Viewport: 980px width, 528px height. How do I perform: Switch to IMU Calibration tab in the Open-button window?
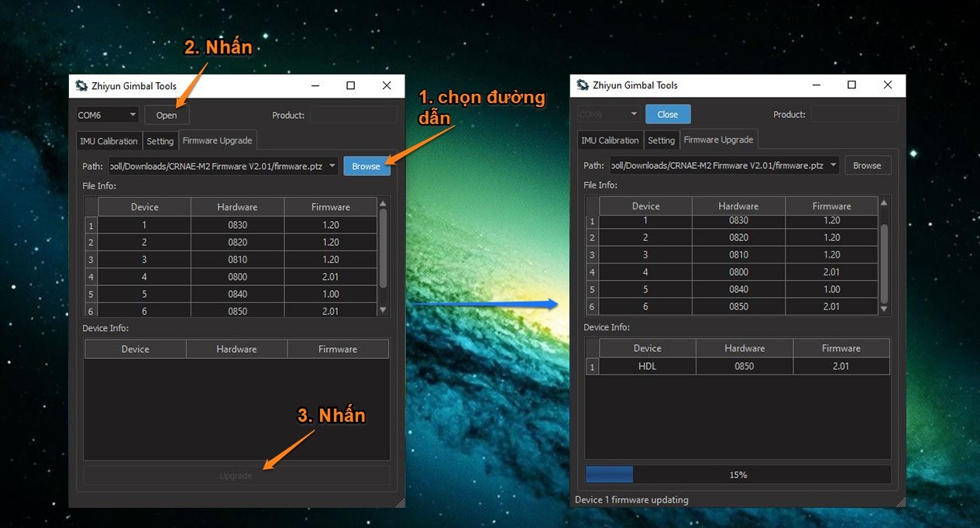pyautogui.click(x=109, y=141)
